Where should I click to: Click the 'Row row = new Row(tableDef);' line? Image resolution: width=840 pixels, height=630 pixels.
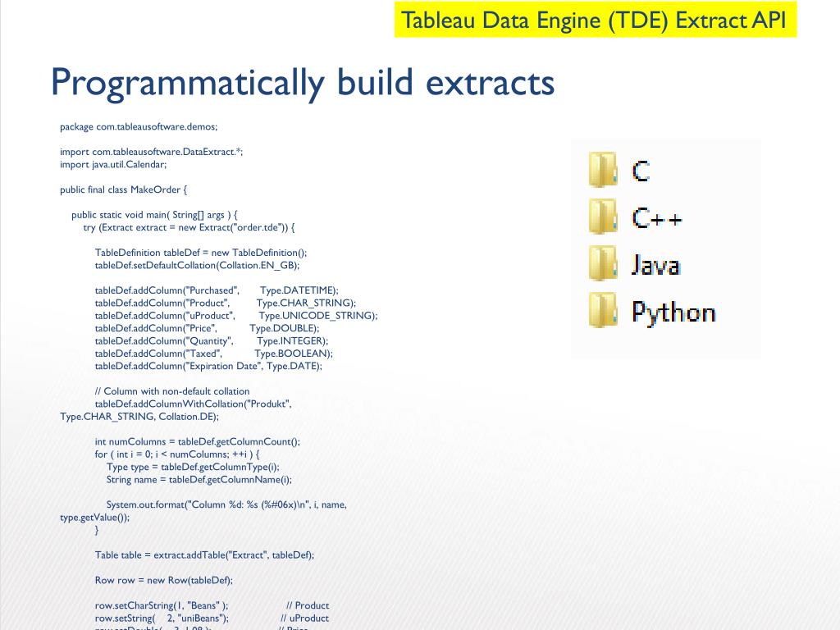[x=164, y=580]
